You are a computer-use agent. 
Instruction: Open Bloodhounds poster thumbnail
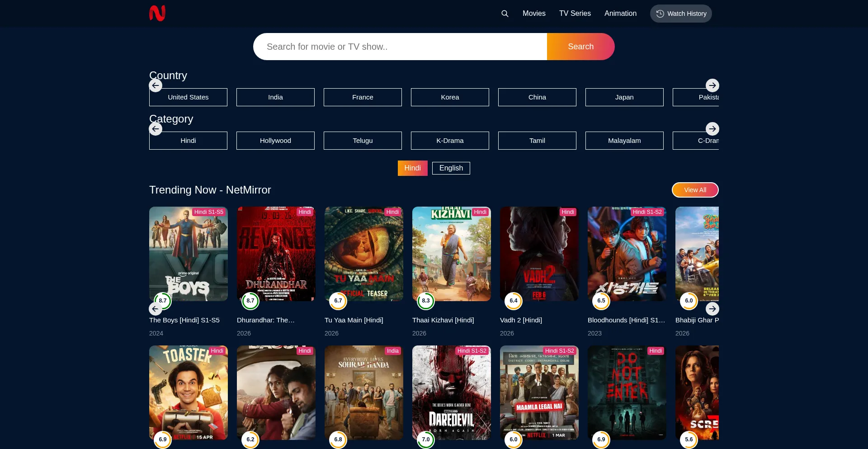click(627, 254)
